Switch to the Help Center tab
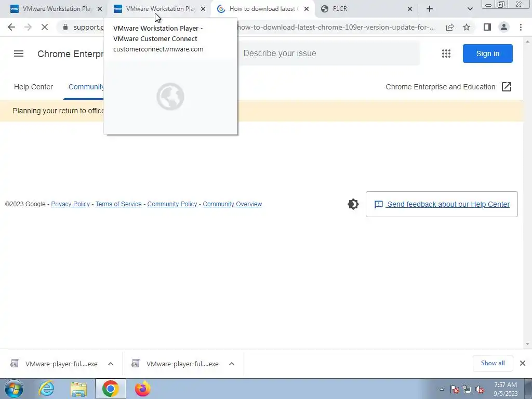This screenshot has width=532, height=399. pyautogui.click(x=33, y=87)
